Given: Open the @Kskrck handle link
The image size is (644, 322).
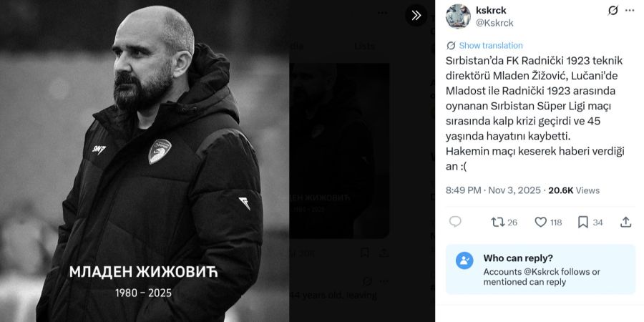Looking at the screenshot, I should [x=494, y=23].
